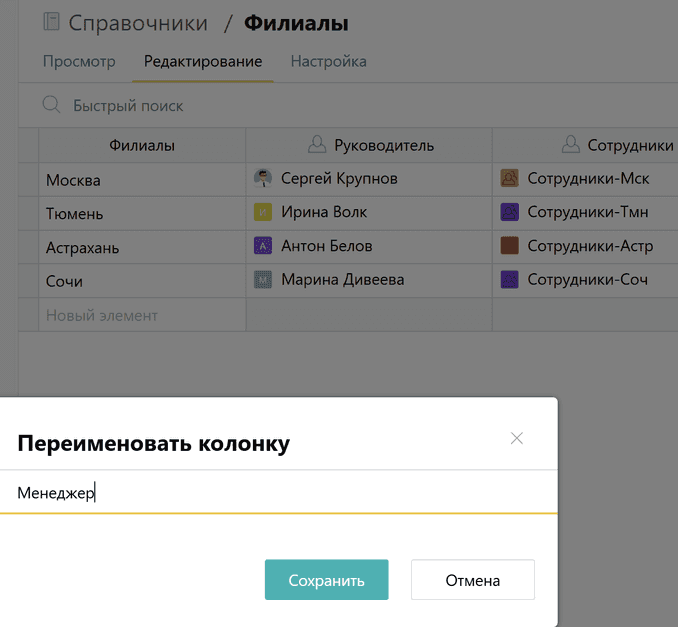The width and height of the screenshot is (678, 627).
Task: Click Марина Дивеева's avatar icon
Action: (263, 280)
